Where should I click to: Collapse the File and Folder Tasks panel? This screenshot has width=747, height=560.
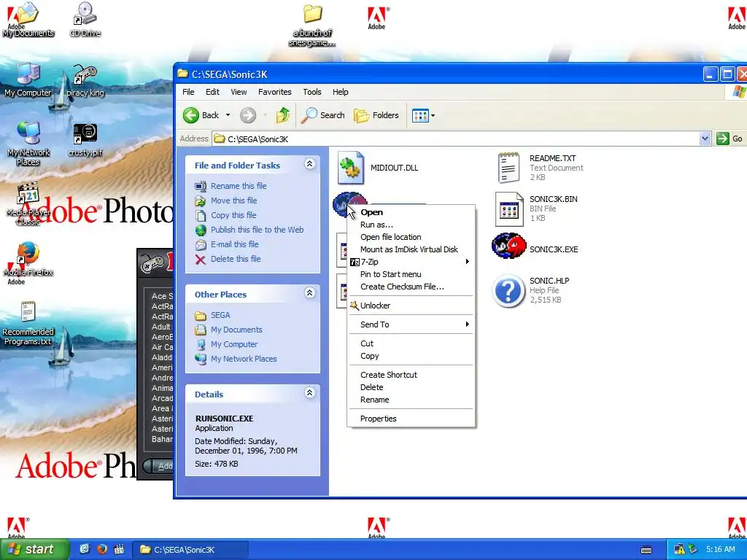[309, 164]
